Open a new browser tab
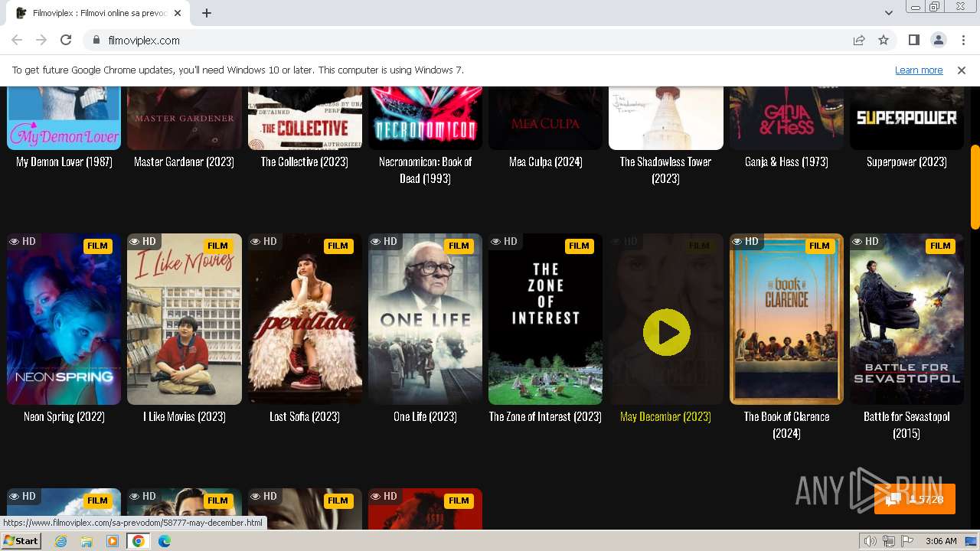The height and width of the screenshot is (551, 980). 207,13
